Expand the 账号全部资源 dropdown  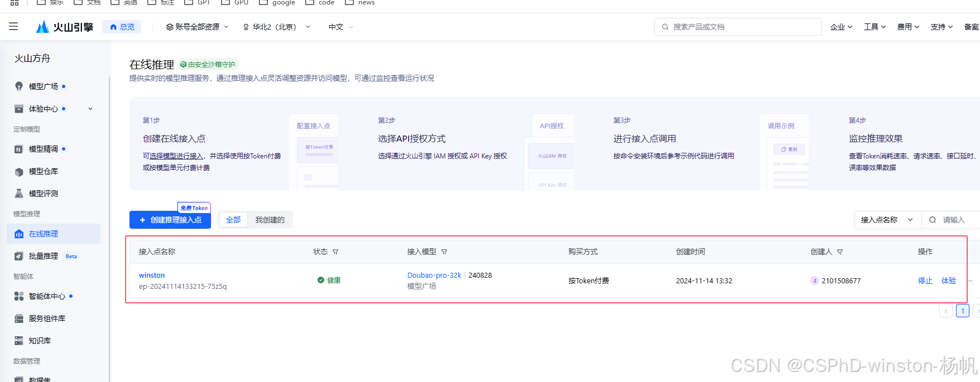coord(197,27)
